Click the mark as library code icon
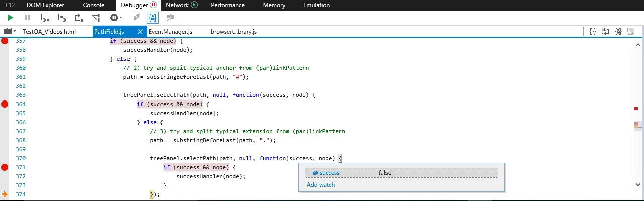The image size is (644, 201). [618, 31]
